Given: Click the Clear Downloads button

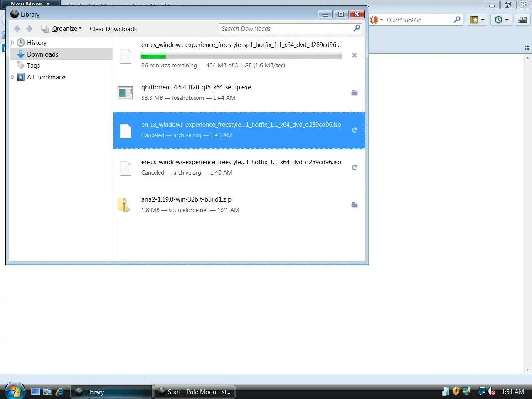Looking at the screenshot, I should (x=113, y=29).
